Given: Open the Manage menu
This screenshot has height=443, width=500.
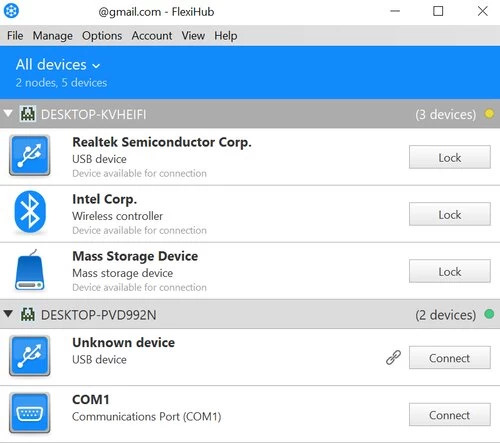Looking at the screenshot, I should pos(53,36).
